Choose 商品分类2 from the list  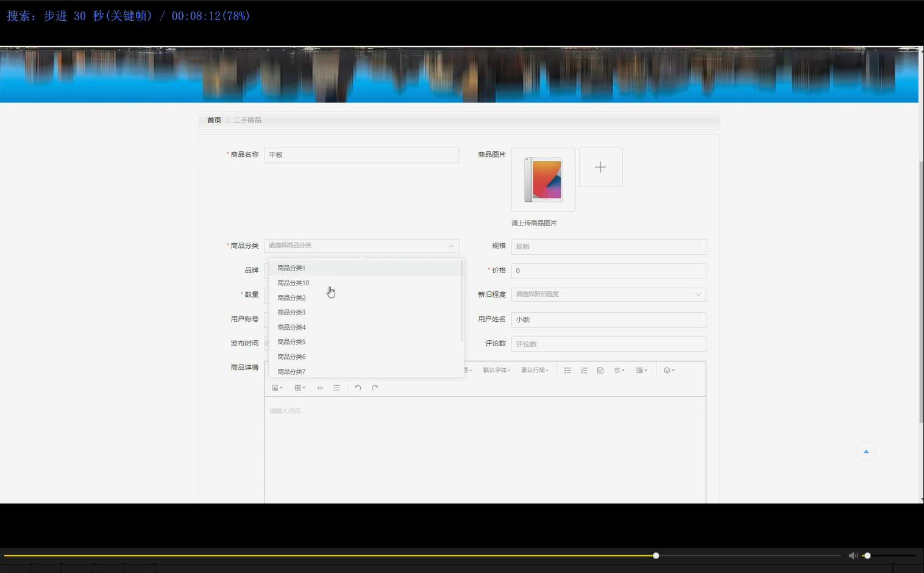pos(364,297)
